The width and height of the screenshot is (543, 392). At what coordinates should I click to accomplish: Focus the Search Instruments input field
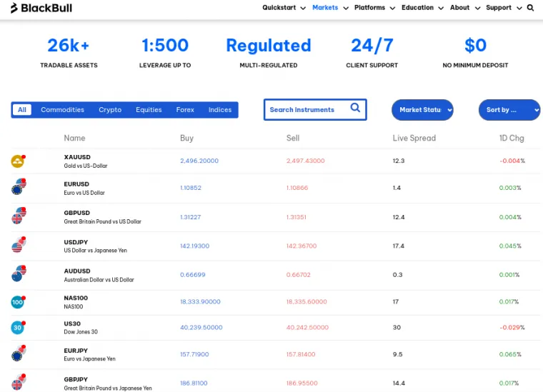[315, 110]
